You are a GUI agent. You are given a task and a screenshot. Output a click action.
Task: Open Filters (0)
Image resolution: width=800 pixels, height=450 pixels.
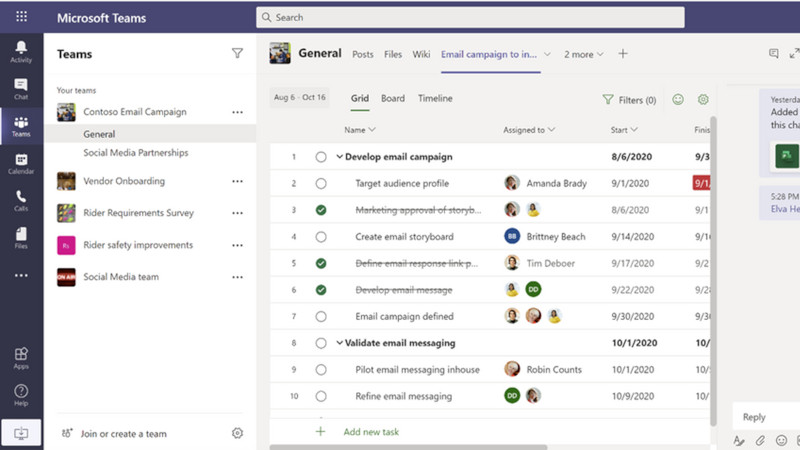629,100
